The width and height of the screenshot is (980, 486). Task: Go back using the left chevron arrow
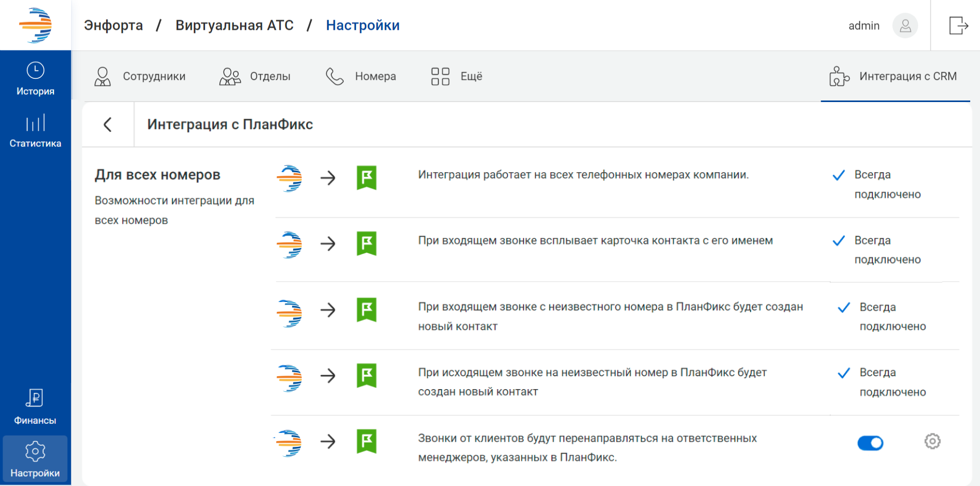108,124
